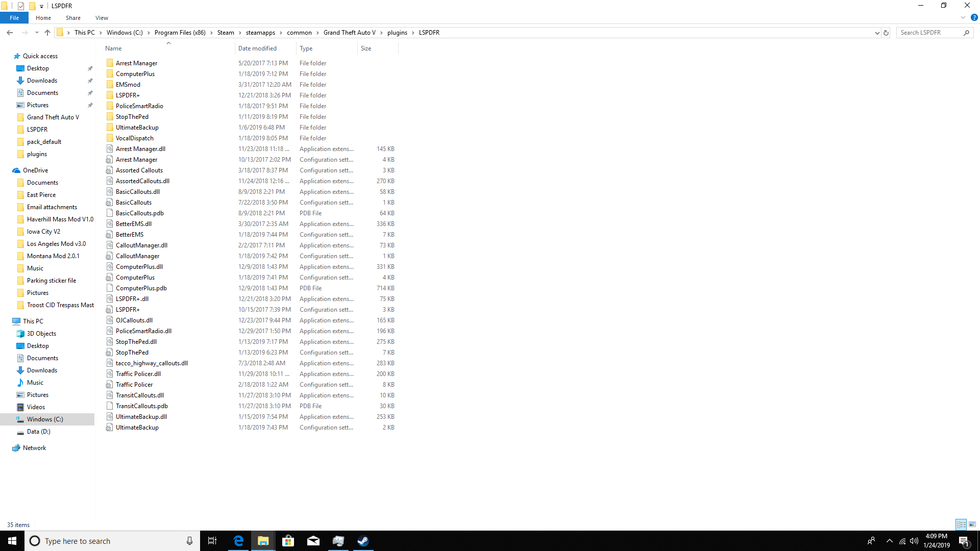This screenshot has height=551, width=980.
Task: Select the ComputerPlus folder in file list
Action: (135, 74)
